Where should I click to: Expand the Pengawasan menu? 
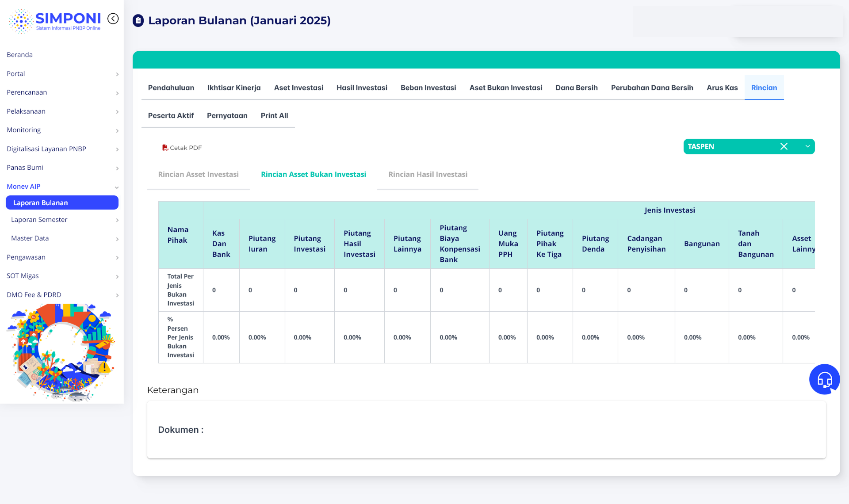62,257
